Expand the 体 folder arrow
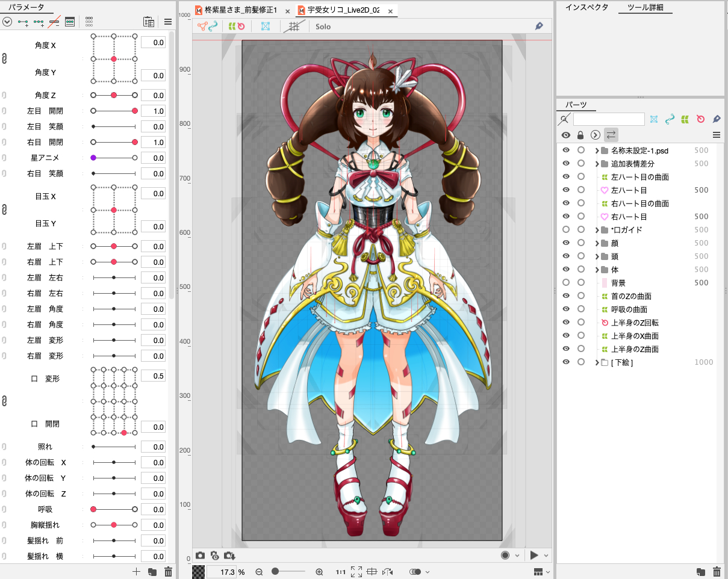728x579 pixels. click(x=597, y=270)
